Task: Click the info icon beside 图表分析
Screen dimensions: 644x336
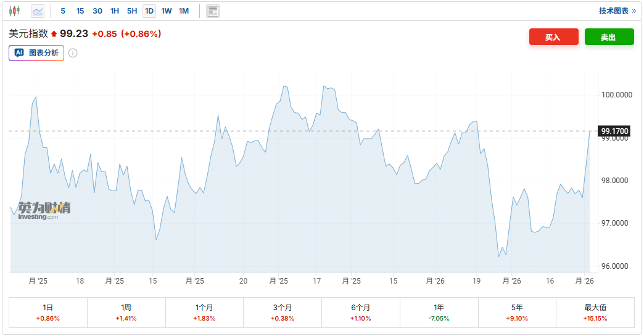Action: pyautogui.click(x=73, y=53)
